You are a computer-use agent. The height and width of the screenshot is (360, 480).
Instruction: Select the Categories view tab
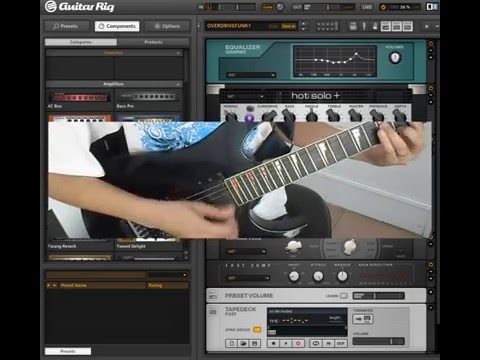81,42
